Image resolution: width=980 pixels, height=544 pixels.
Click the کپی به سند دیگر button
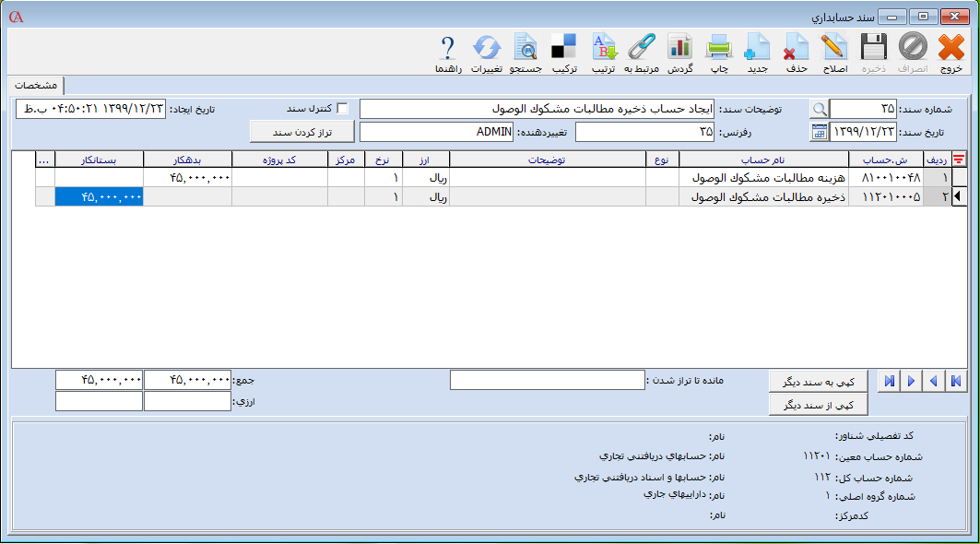[x=819, y=382]
